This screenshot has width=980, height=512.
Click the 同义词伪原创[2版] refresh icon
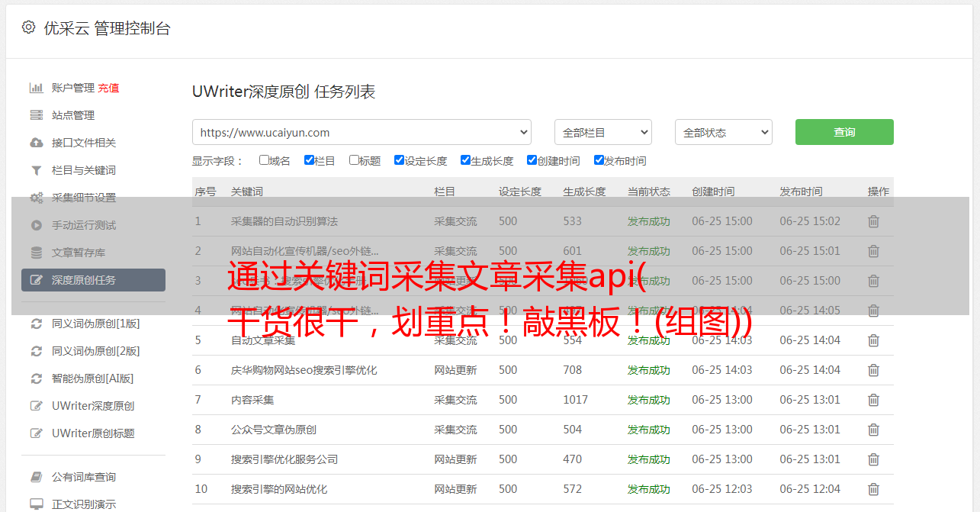coord(36,351)
